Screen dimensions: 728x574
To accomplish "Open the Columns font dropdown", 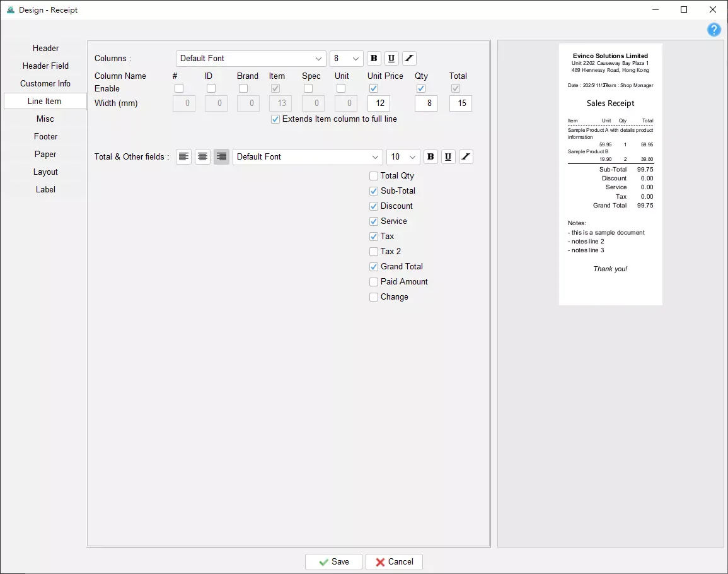I will tap(251, 59).
